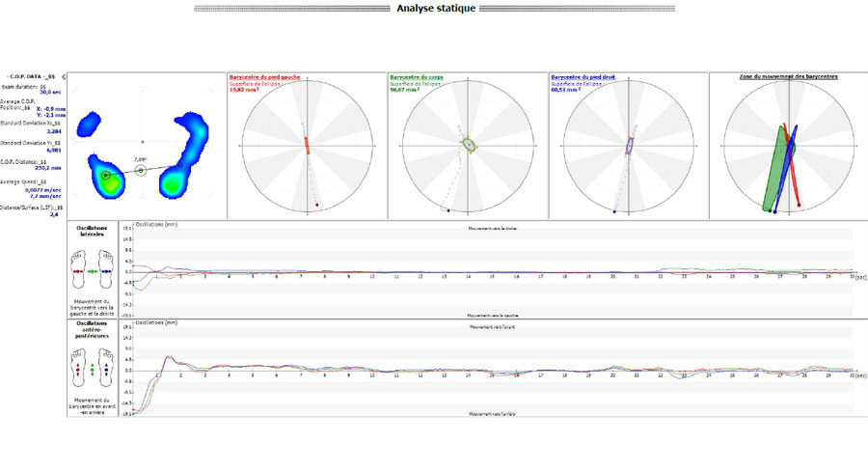Click the 7,09° angle label on footprint

139,159
